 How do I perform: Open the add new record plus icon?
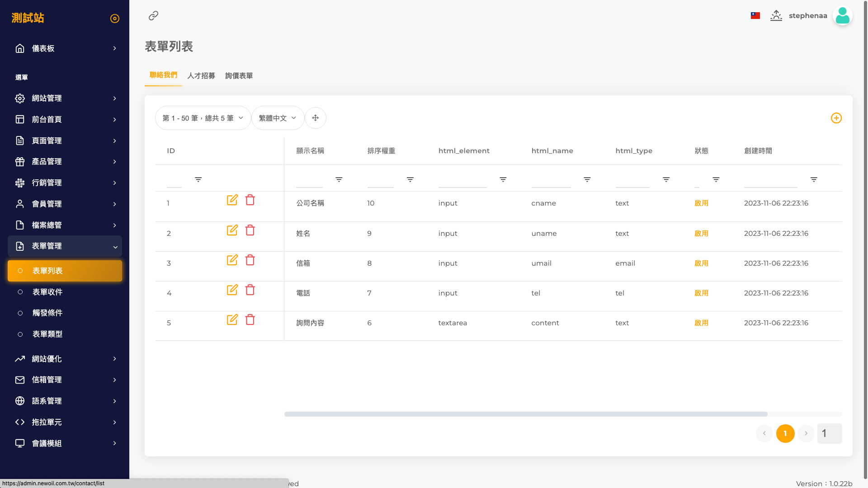coord(836,118)
